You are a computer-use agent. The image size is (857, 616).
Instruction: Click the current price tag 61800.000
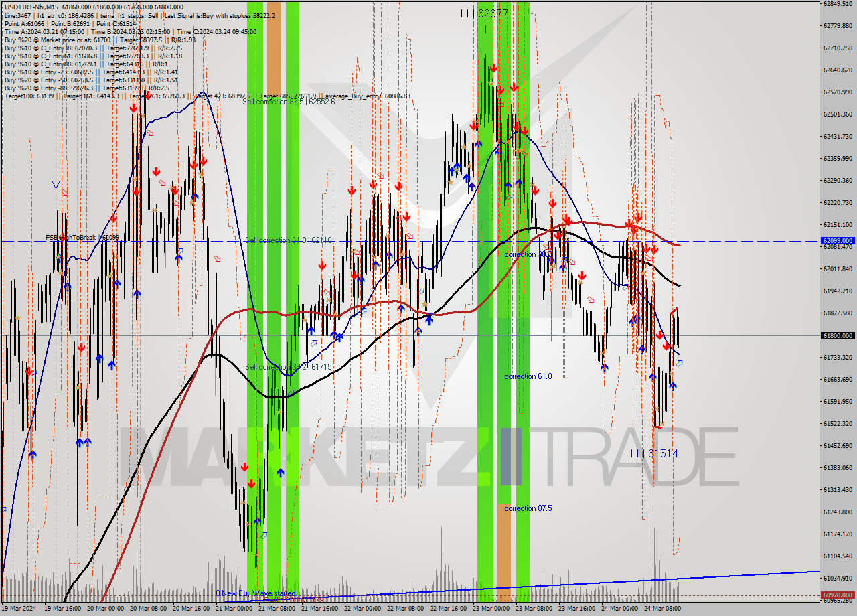[838, 335]
